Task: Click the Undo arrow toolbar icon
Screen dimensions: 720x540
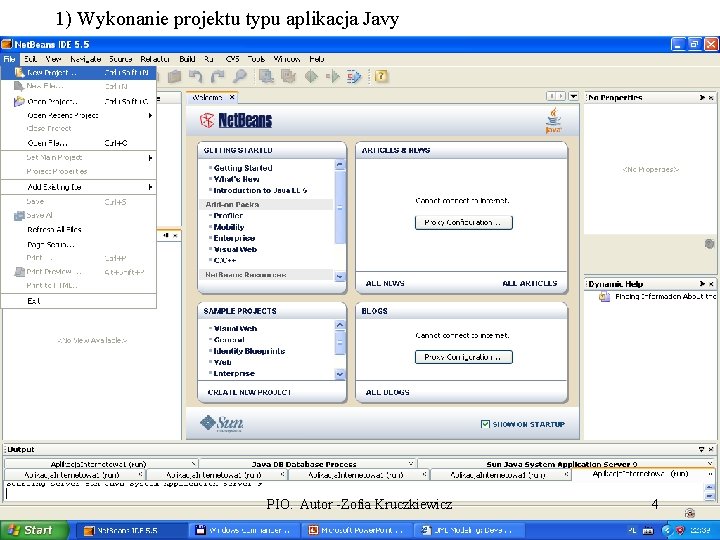Action: coord(196,76)
